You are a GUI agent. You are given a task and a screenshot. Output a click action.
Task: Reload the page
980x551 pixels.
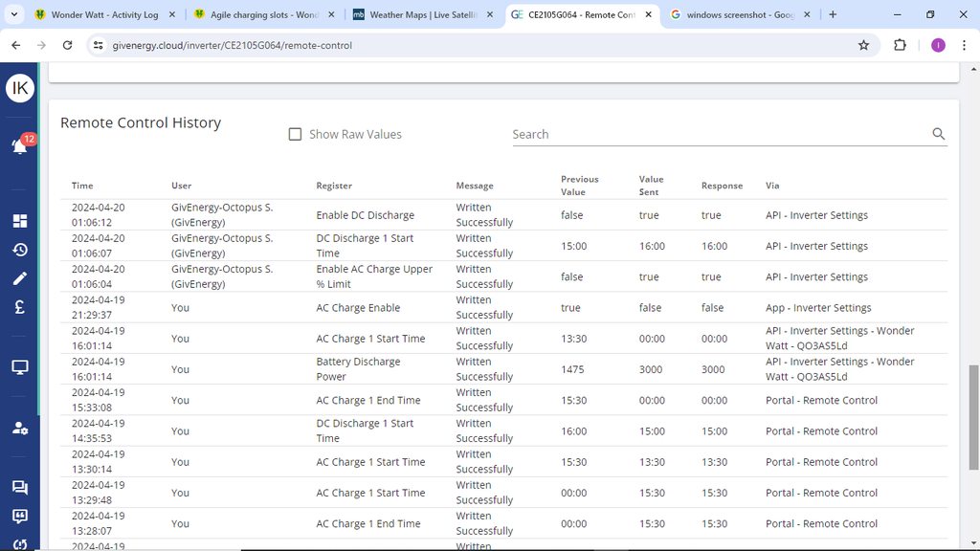67,45
